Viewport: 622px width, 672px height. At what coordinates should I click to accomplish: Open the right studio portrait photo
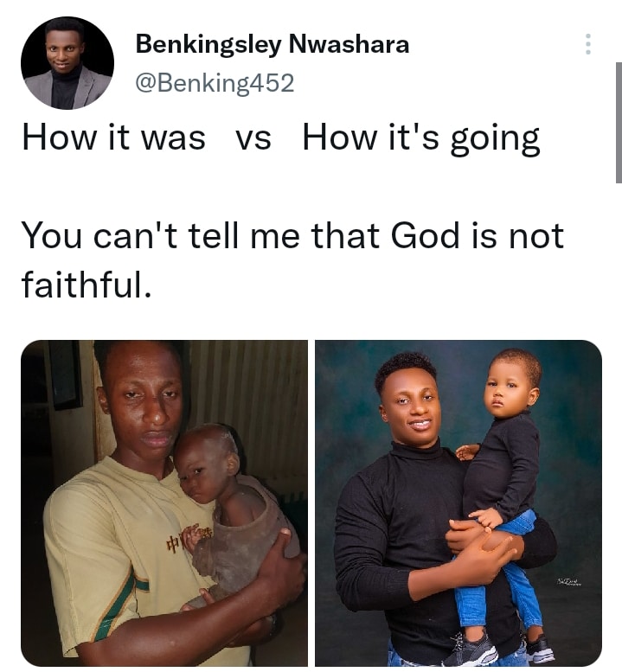tap(458, 503)
